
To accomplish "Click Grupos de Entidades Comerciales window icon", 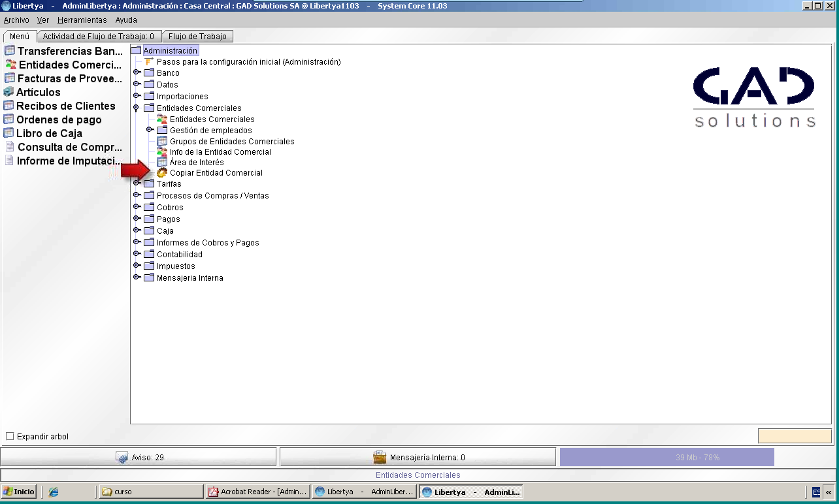I will (x=162, y=141).
